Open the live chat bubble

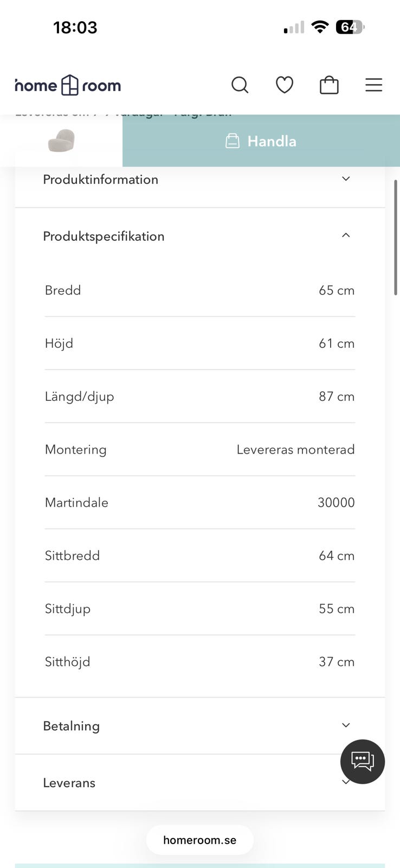tap(362, 761)
